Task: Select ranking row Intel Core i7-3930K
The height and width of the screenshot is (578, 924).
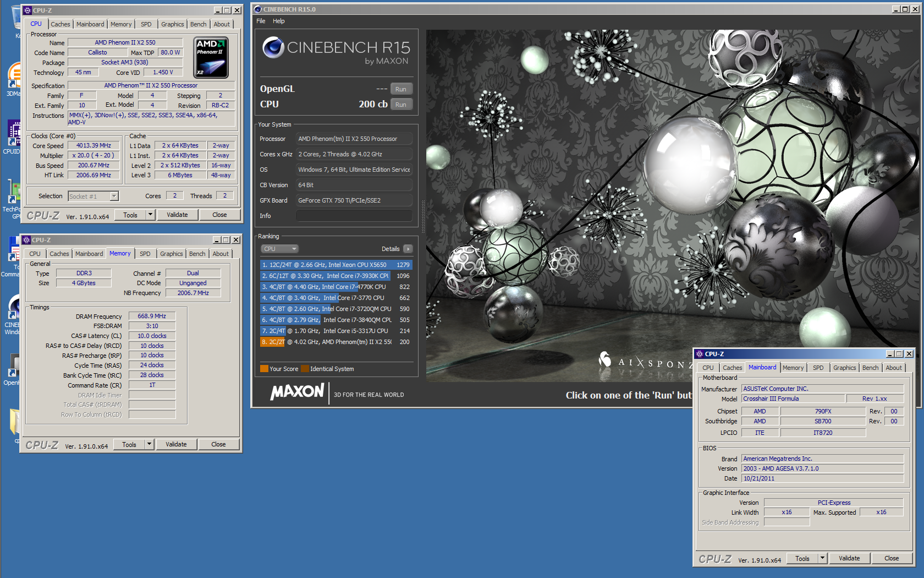Action: [x=335, y=276]
